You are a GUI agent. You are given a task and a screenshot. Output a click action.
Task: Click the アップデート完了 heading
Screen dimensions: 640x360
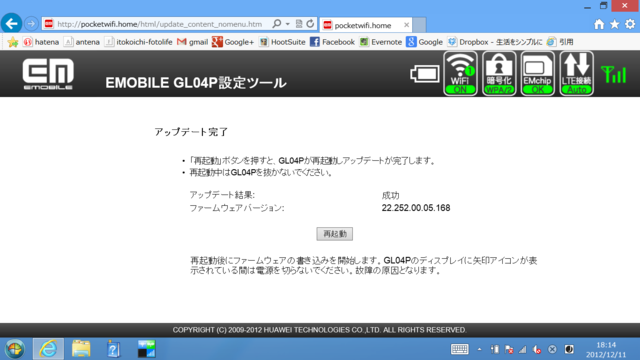pos(191,132)
